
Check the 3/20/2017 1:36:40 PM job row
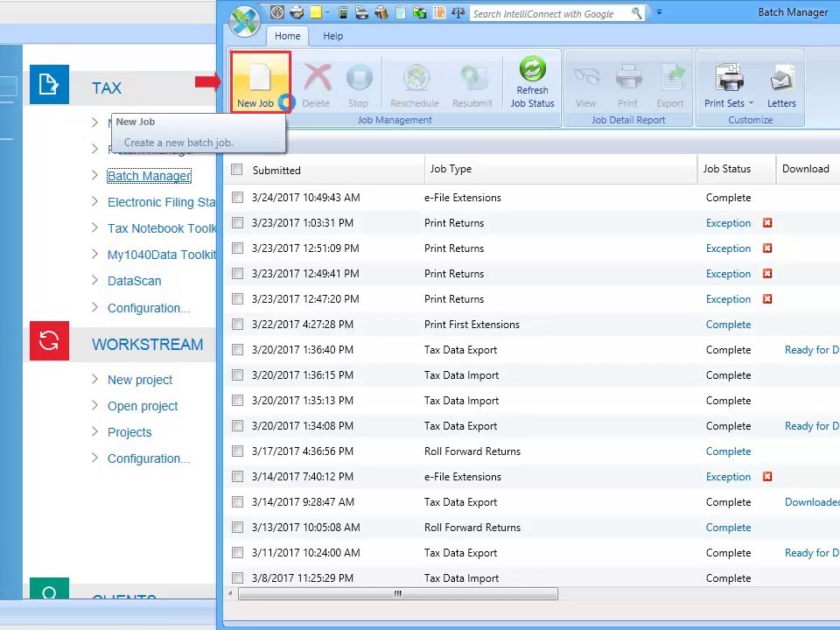pyautogui.click(x=237, y=349)
